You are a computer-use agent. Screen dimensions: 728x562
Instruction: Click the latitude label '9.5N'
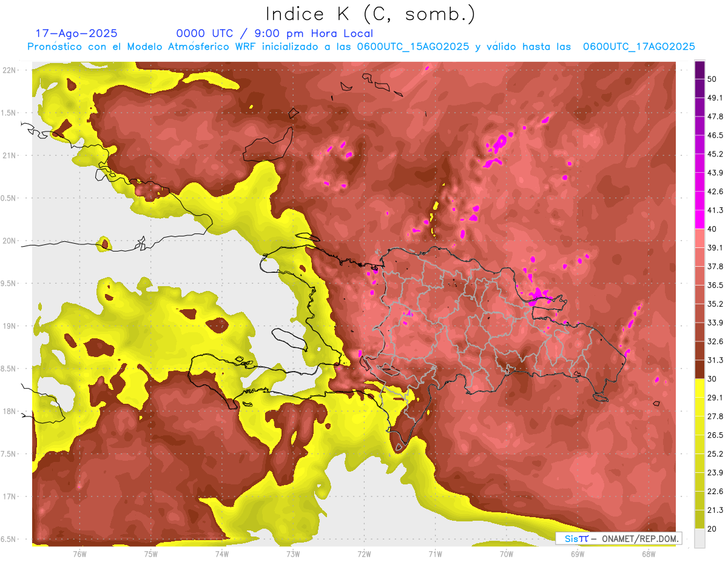[x=8, y=283]
